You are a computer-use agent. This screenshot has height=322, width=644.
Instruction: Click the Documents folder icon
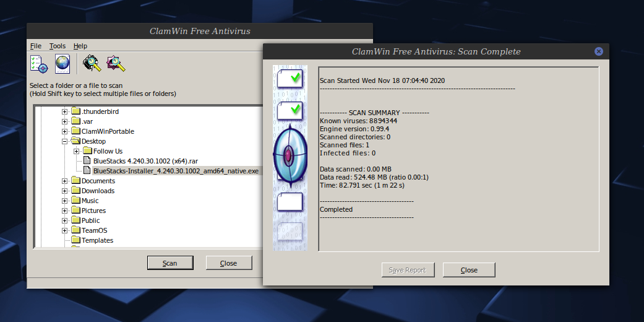75,180
